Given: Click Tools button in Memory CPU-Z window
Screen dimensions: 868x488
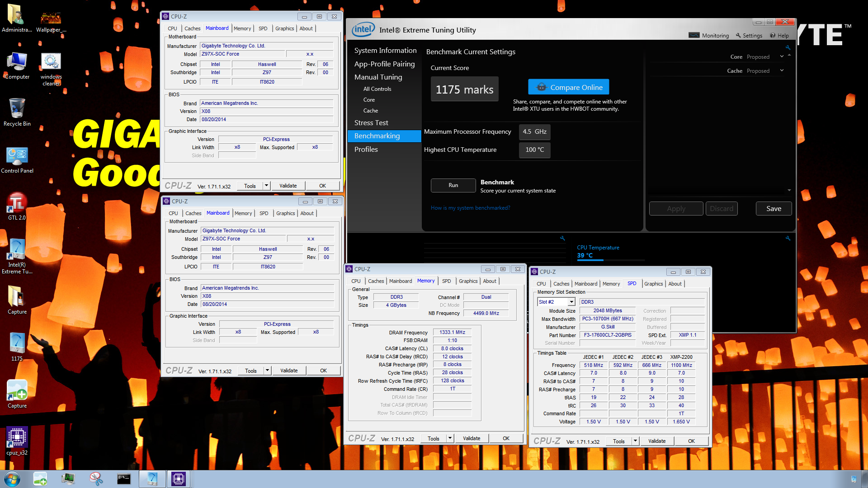Looking at the screenshot, I should pyautogui.click(x=433, y=438).
